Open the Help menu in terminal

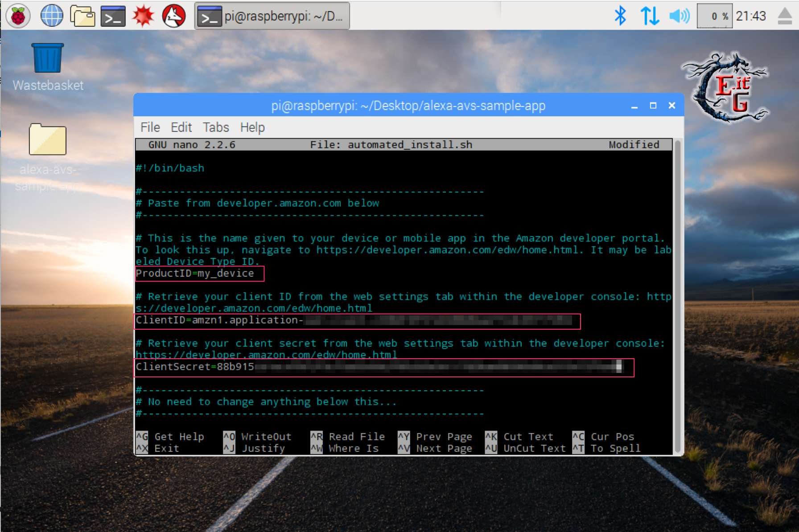pos(252,127)
